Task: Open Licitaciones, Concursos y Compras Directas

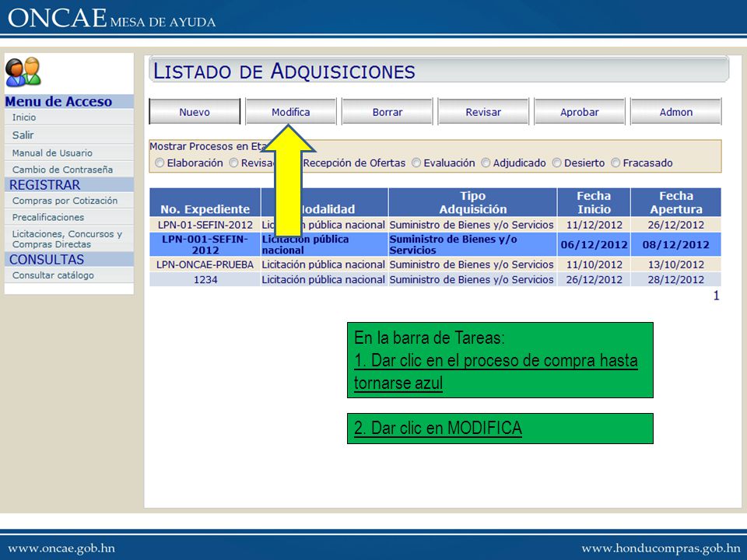Action: point(67,239)
